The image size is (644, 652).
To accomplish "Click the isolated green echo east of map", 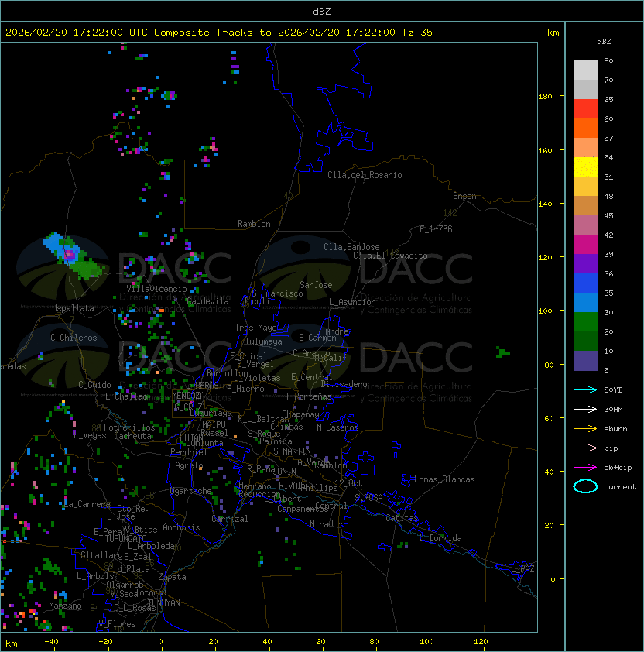I will (x=502, y=352).
